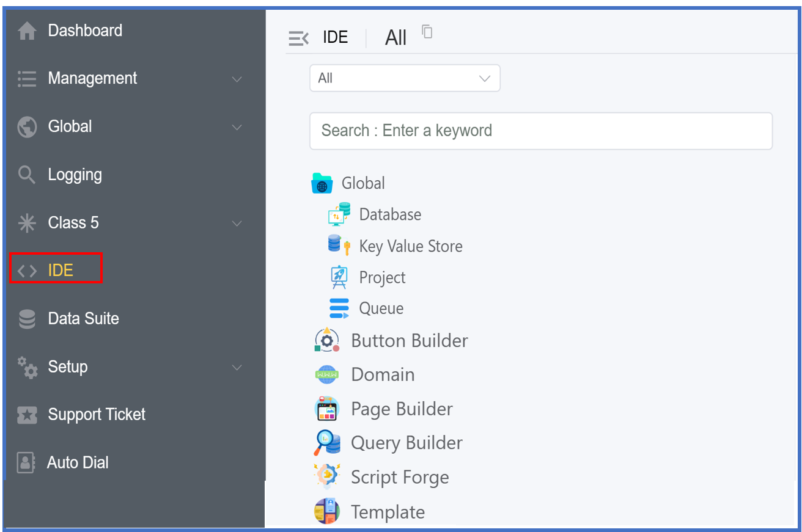This screenshot has width=802, height=532.
Task: Click the keyword search field
Action: 540,131
